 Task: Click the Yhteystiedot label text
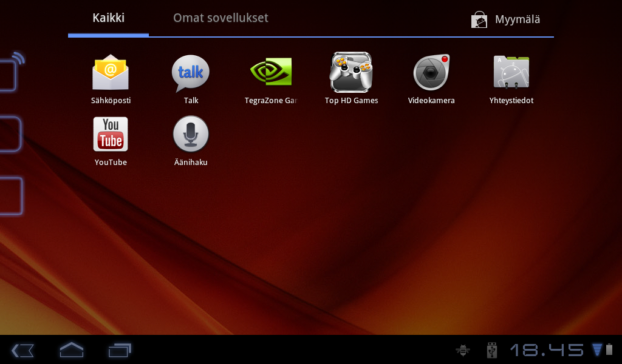pyautogui.click(x=511, y=101)
